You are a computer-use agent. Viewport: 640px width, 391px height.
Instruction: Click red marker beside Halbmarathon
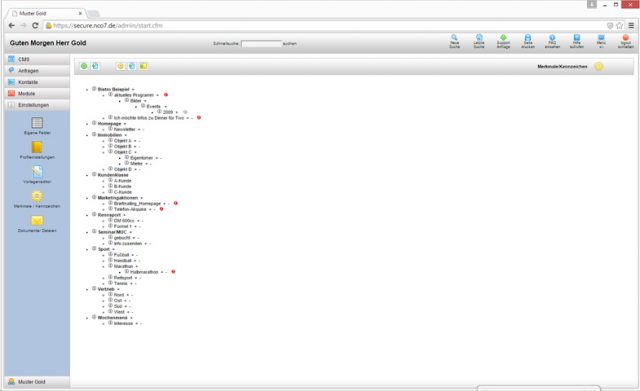click(x=173, y=271)
